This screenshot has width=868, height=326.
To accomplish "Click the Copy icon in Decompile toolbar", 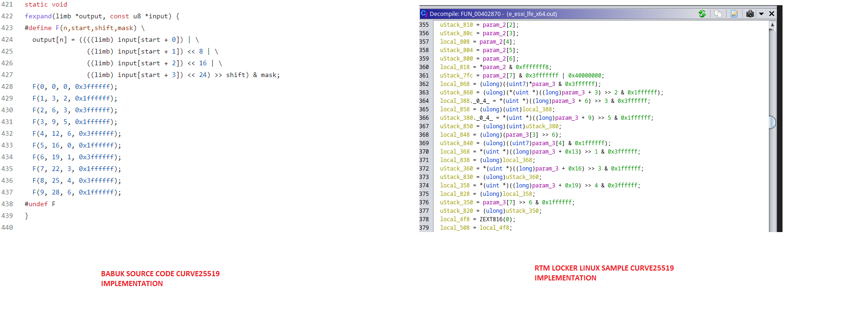I will pos(718,14).
